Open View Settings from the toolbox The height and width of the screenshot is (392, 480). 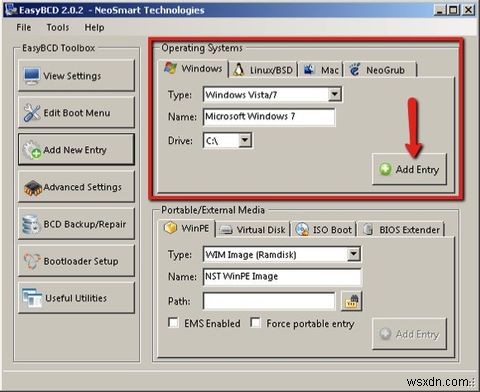[76, 76]
